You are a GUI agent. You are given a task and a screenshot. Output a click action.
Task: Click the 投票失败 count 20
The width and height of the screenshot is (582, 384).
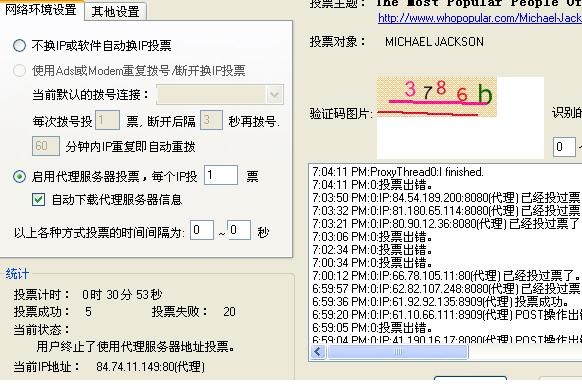[229, 312]
